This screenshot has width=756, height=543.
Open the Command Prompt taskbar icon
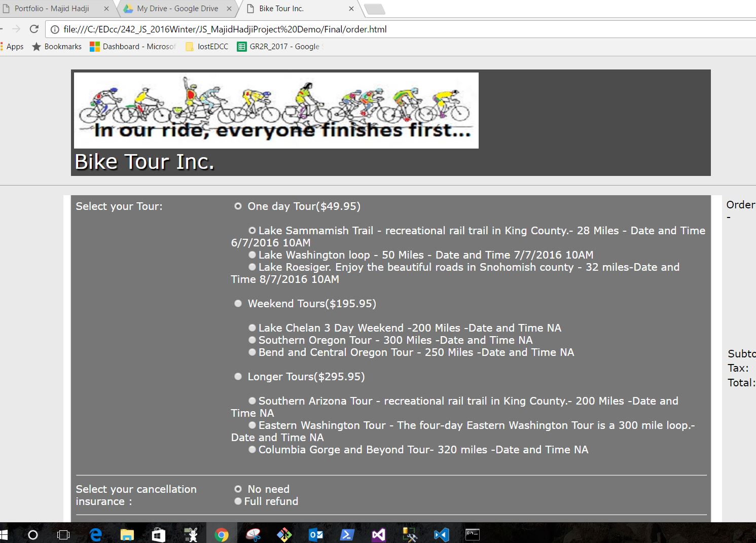coord(472,534)
